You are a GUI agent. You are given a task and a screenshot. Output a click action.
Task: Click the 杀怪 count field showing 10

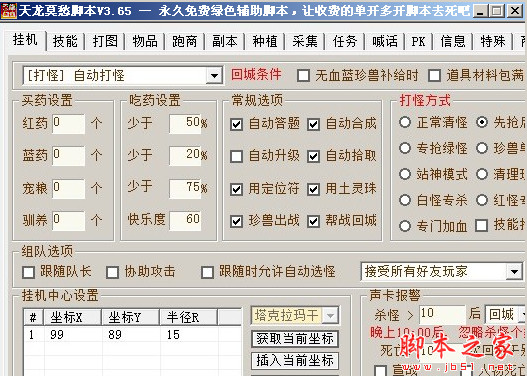442,314
